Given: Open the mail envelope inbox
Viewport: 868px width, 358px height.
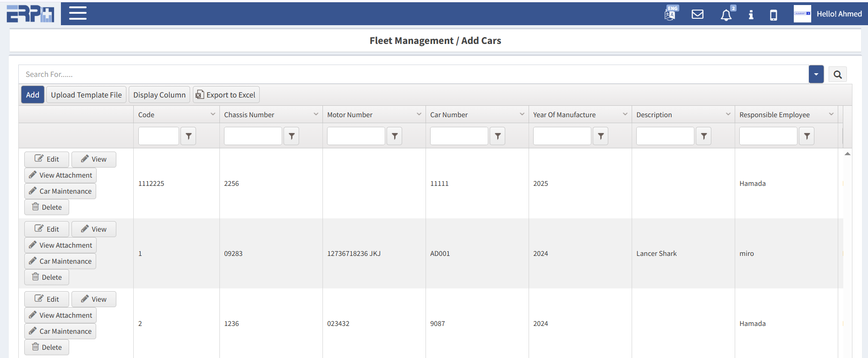Looking at the screenshot, I should tap(697, 14).
